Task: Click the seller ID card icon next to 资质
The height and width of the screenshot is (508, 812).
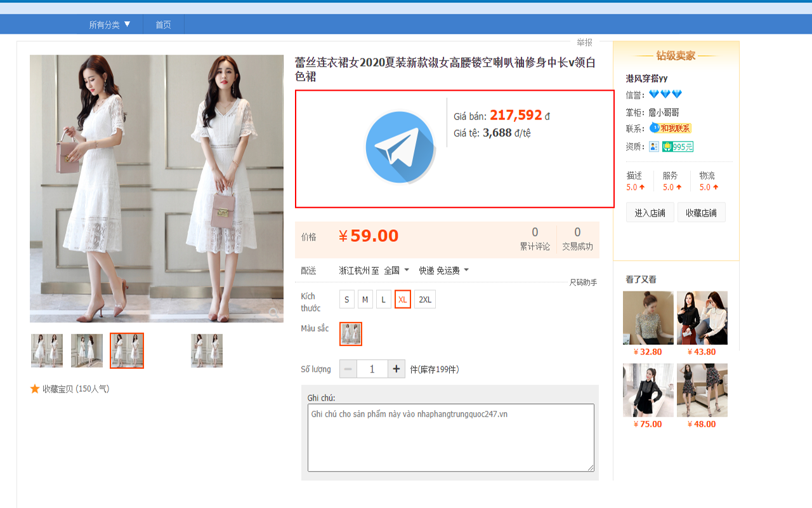Action: click(x=654, y=147)
